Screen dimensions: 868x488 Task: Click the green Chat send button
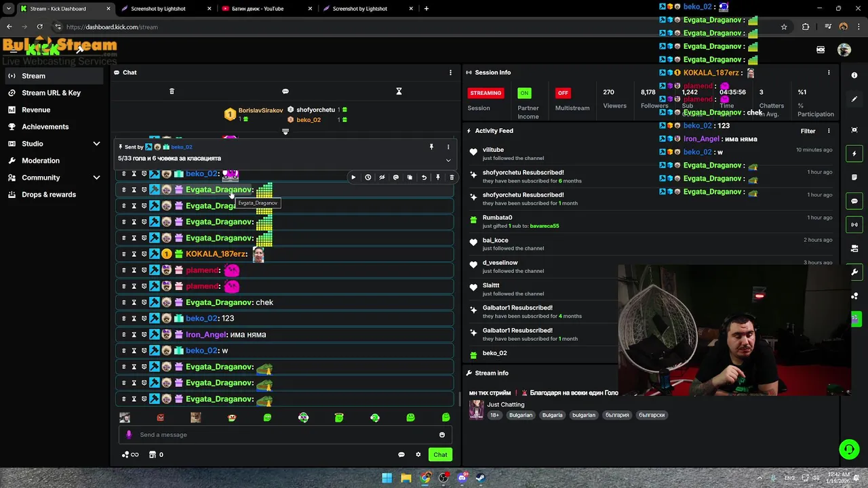[x=440, y=455]
